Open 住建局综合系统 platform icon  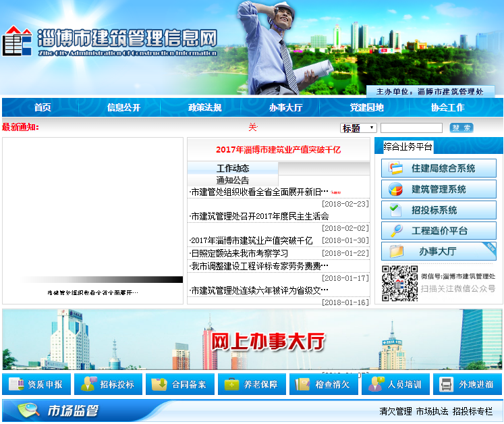[x=395, y=168]
